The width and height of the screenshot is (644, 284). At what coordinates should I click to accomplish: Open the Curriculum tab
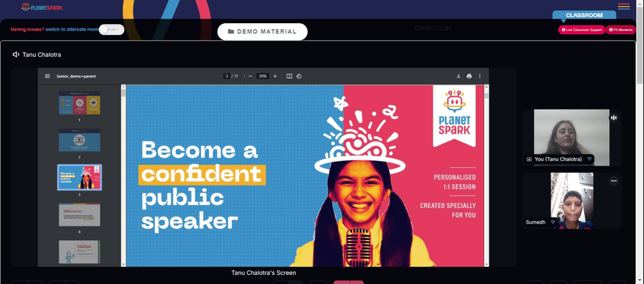(x=433, y=28)
